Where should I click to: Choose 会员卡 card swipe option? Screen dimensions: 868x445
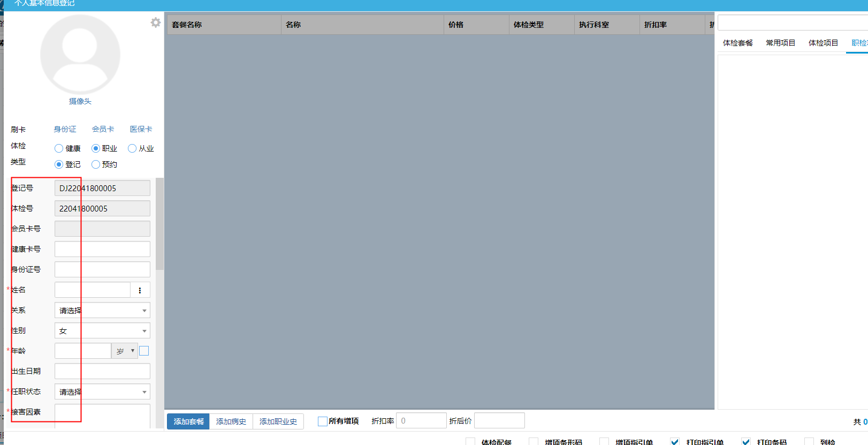(103, 129)
